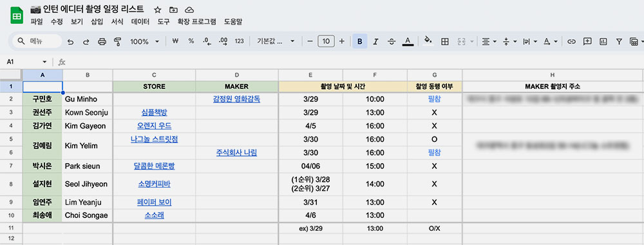The height and width of the screenshot is (245, 644).
Task: Insert a chart
Action: point(603,41)
